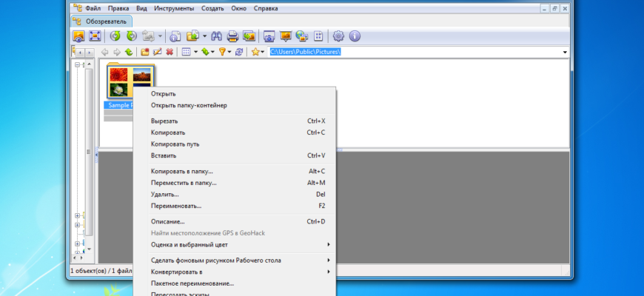Click the path address input field
Viewport: 644px width, 296px height.
tap(415, 53)
